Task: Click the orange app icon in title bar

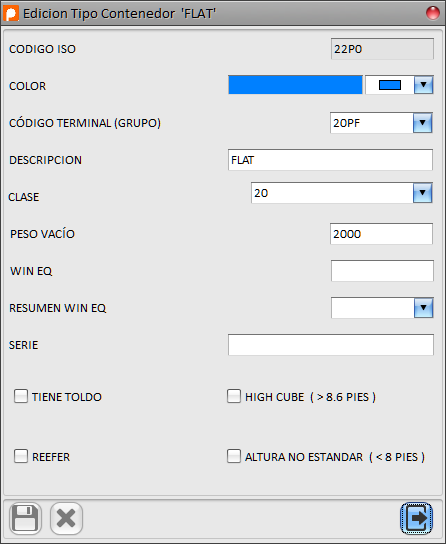Action: 11,14
